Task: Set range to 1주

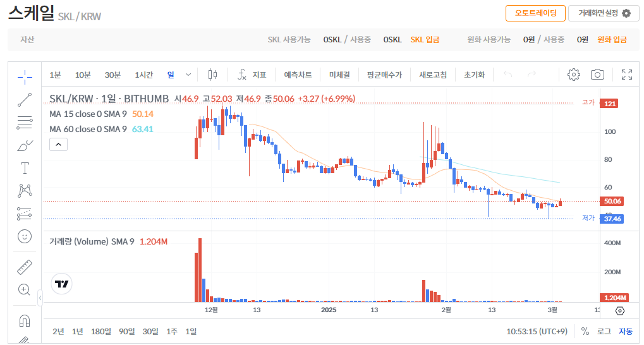Action: point(172,332)
